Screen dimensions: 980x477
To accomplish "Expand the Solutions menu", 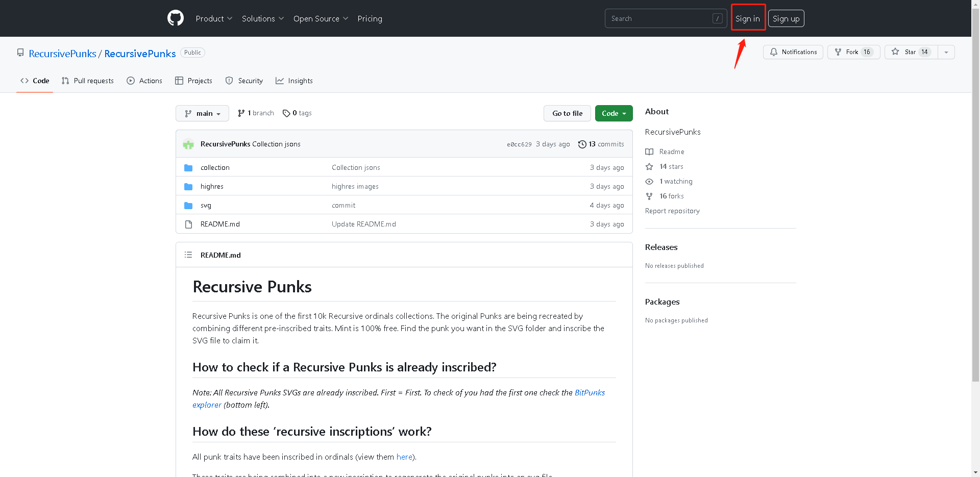I will pyautogui.click(x=263, y=18).
